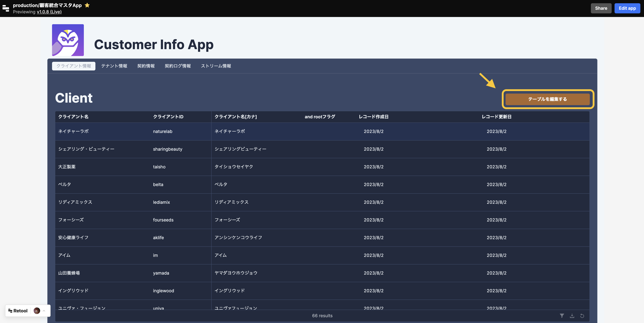Click the テーブルを編集する button

(547, 99)
